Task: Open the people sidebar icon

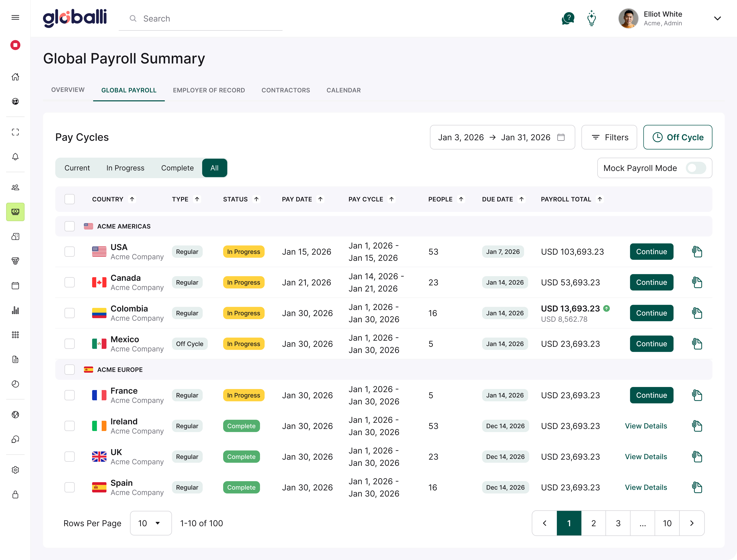Action: pyautogui.click(x=15, y=187)
